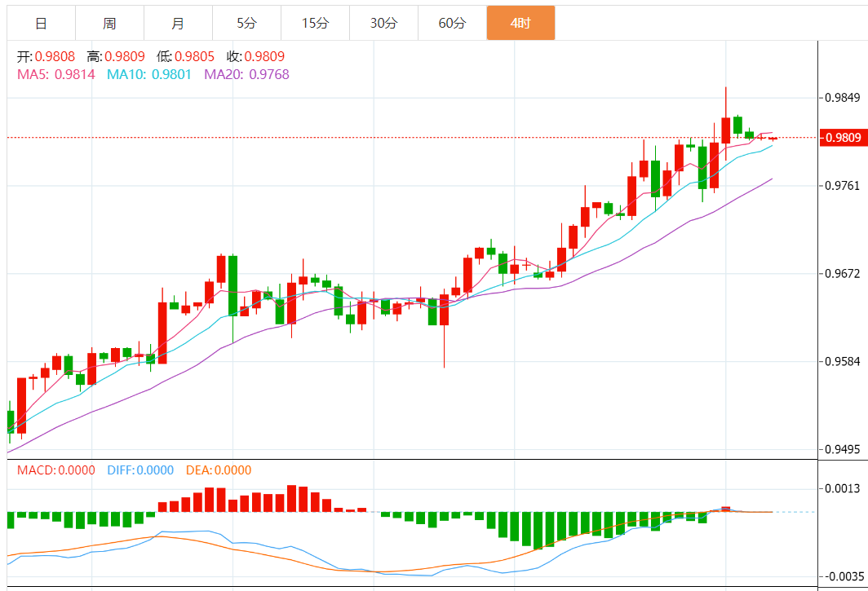
Task: Click the 0.9495 price axis label
Action: pos(843,450)
